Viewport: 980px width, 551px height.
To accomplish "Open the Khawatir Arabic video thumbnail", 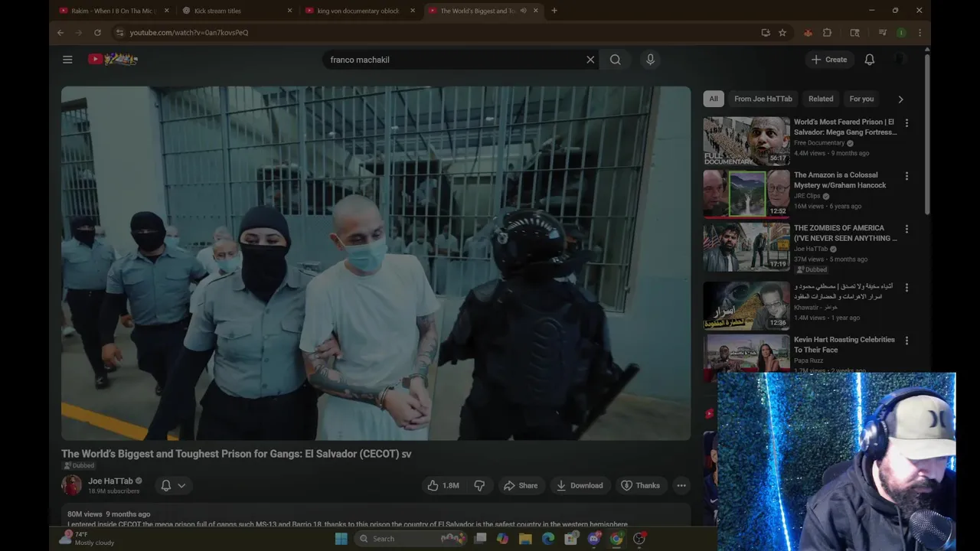I will pos(746,305).
